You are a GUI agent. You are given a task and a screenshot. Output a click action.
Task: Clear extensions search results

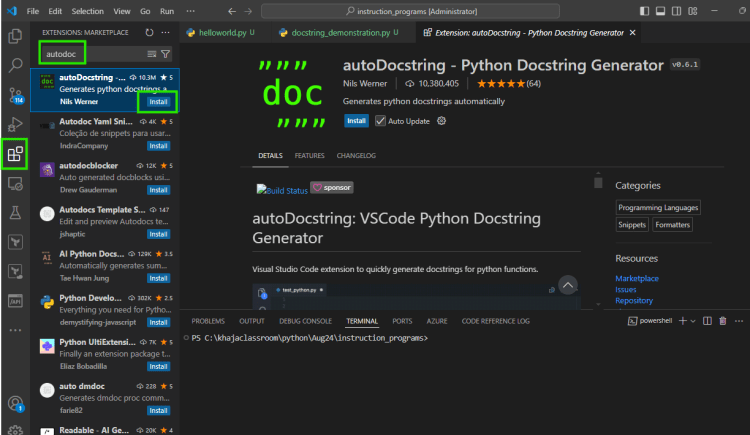(x=152, y=54)
